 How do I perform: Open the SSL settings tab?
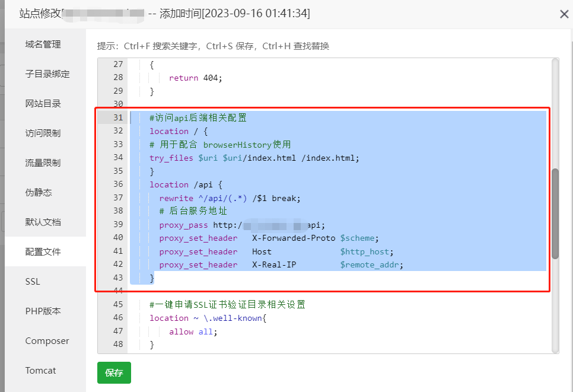pyautogui.click(x=33, y=282)
